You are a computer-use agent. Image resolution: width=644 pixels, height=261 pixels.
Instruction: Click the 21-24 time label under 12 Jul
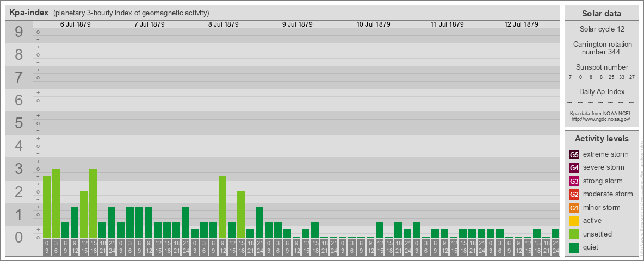coord(555,247)
